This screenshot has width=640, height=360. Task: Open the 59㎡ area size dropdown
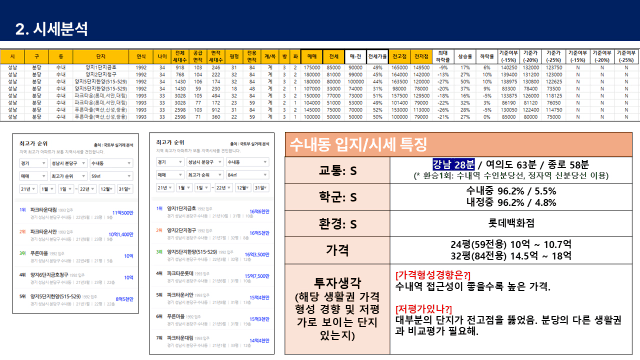[111, 176]
